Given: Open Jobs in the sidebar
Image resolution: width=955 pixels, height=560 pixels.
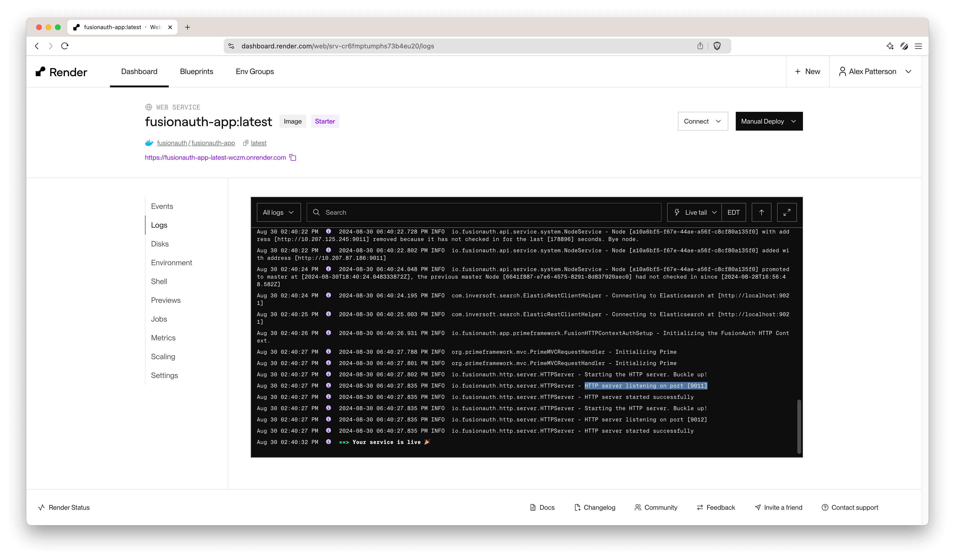Looking at the screenshot, I should pyautogui.click(x=159, y=319).
